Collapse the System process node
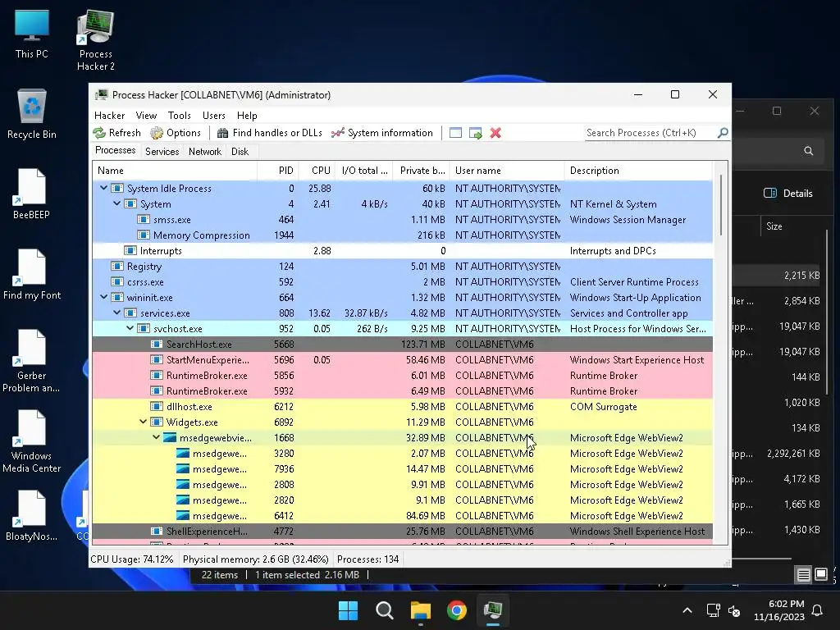Screen dimensions: 840x630 [x=116, y=203]
